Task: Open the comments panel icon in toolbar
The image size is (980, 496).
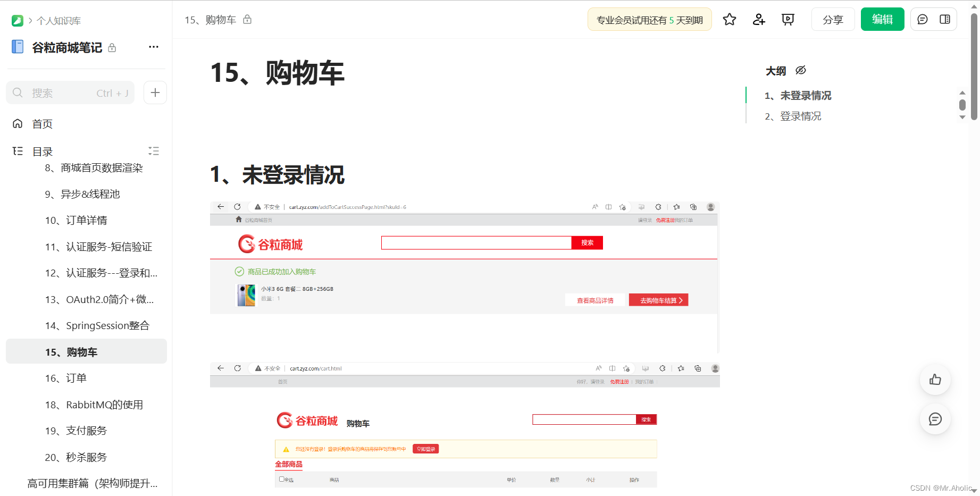Action: 923,20
